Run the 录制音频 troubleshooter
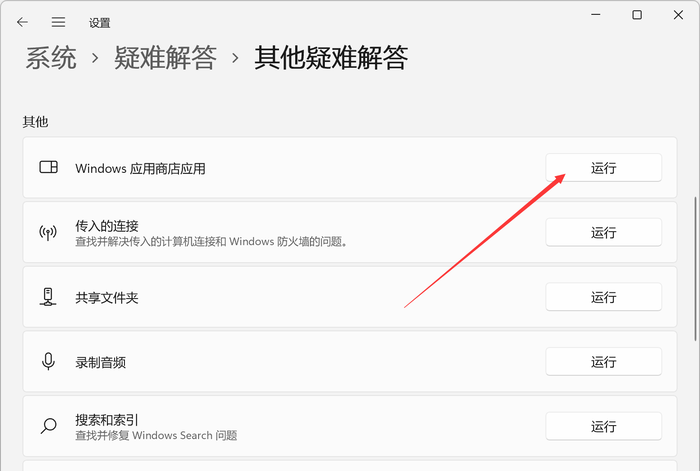The width and height of the screenshot is (700, 471). [x=603, y=361]
